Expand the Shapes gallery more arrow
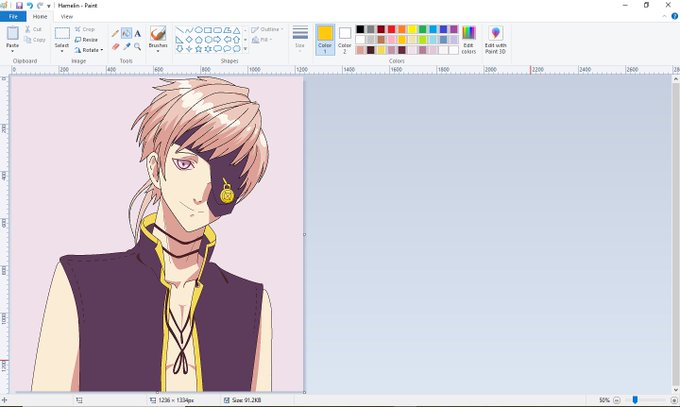The height and width of the screenshot is (407, 680). tap(245, 49)
